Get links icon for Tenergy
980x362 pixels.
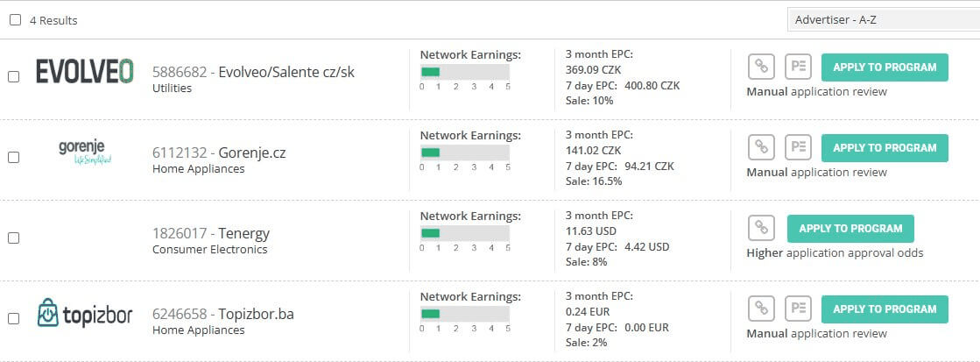pyautogui.click(x=761, y=228)
